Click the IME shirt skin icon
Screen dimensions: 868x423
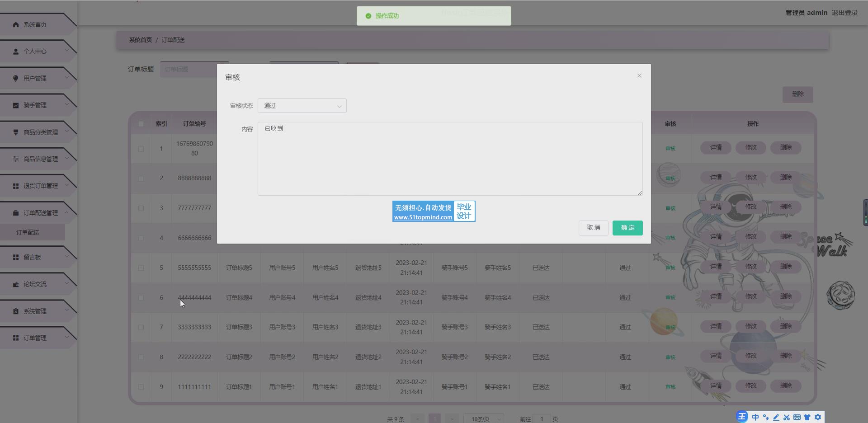tap(807, 417)
